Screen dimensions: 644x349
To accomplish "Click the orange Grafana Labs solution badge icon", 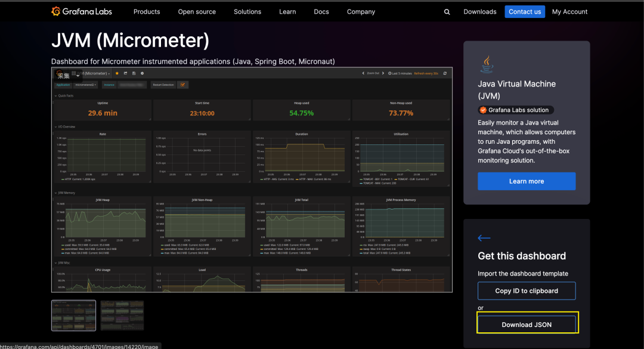I will point(483,110).
